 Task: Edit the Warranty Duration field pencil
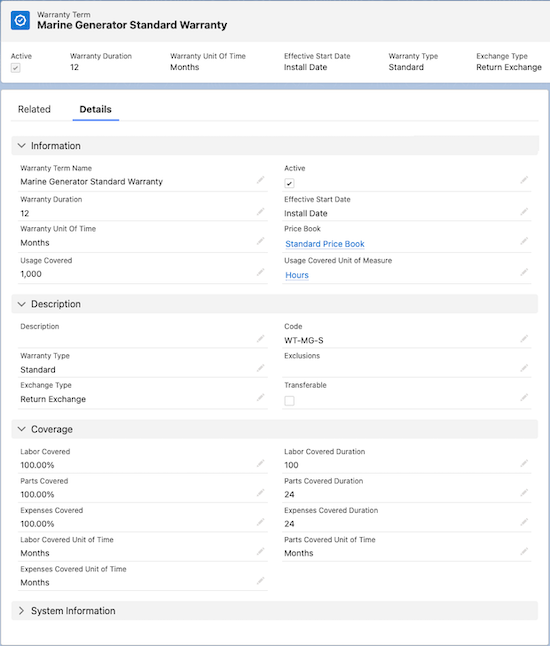260,211
